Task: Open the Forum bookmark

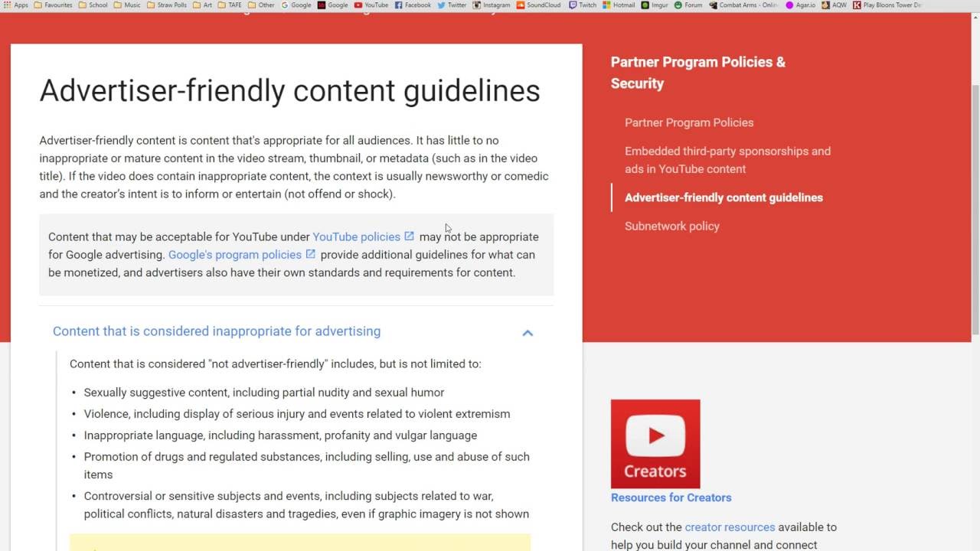Action: (688, 5)
